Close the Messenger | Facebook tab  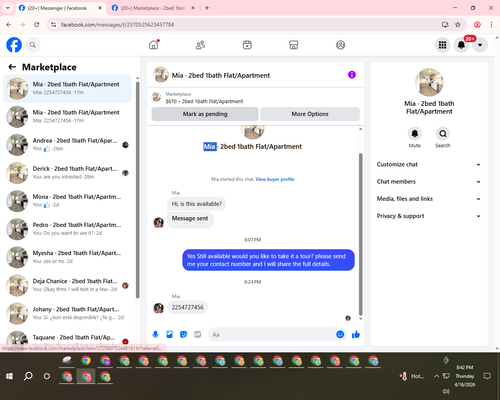(x=100, y=8)
